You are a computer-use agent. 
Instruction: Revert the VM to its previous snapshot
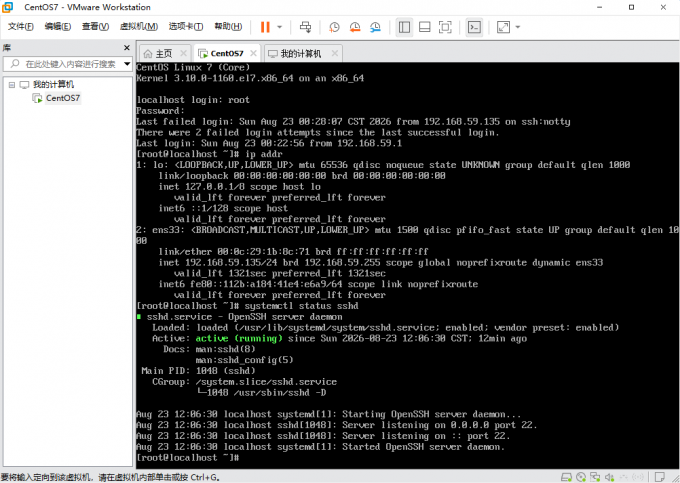point(355,27)
